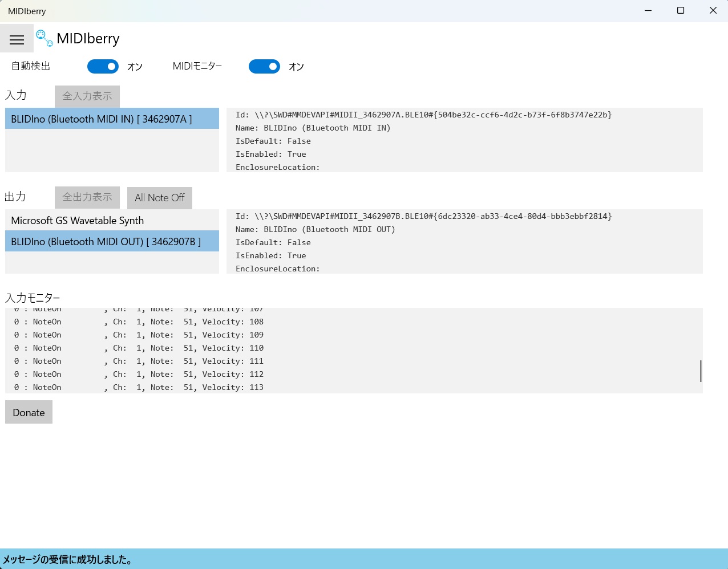Click the NoteOn row with Velocity 111
728x569 pixels.
tap(139, 361)
